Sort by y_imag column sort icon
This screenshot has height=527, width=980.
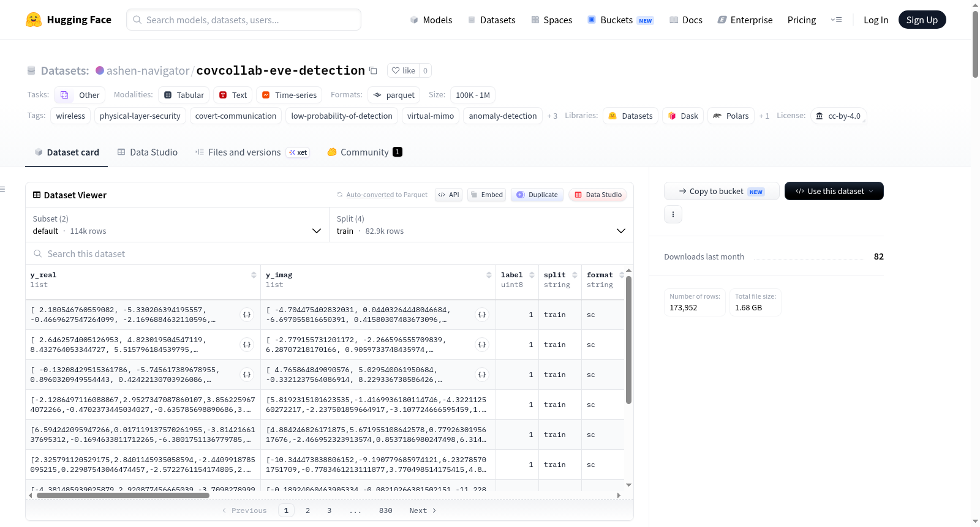(x=489, y=275)
